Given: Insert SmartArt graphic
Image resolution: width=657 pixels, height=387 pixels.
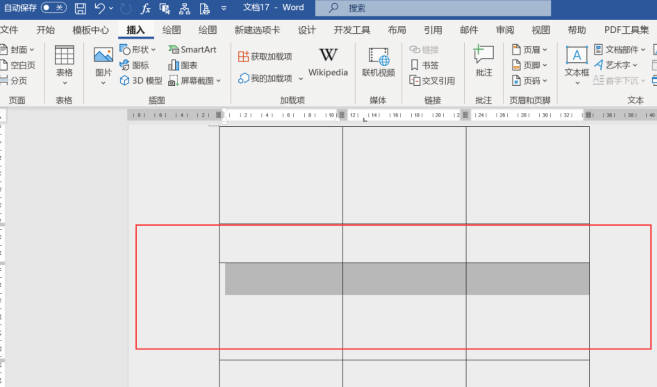Looking at the screenshot, I should (192, 49).
